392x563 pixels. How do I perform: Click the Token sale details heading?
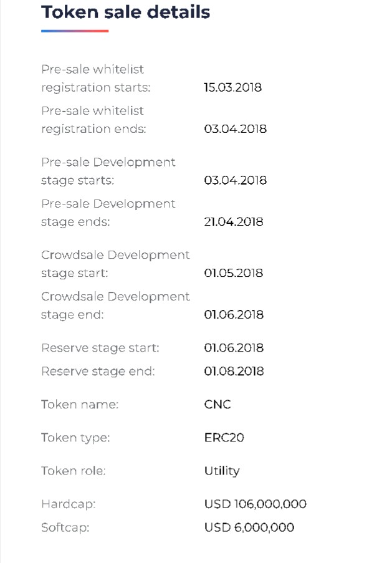pyautogui.click(x=125, y=12)
